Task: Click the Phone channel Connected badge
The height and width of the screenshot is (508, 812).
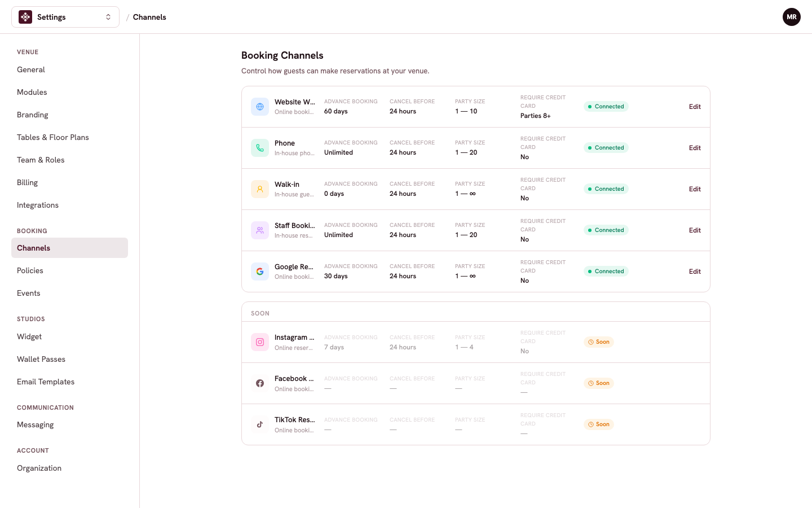Action: [x=606, y=148]
